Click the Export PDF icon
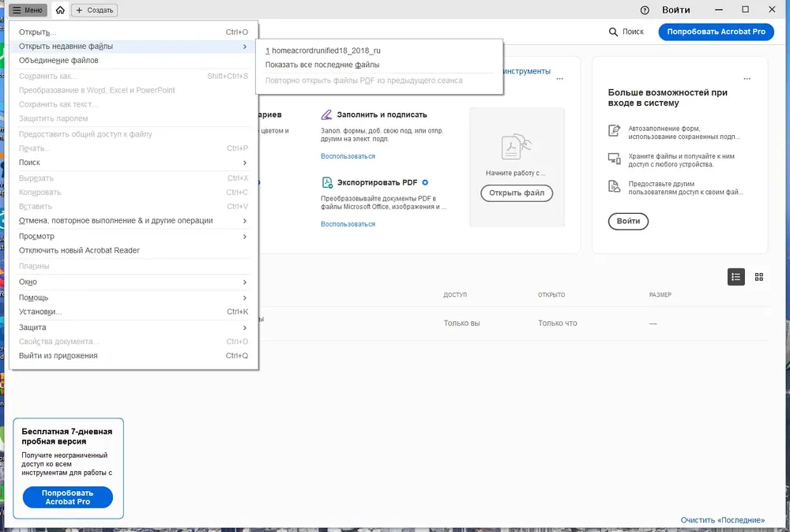Viewport: 790px width, 532px height. 327,182
